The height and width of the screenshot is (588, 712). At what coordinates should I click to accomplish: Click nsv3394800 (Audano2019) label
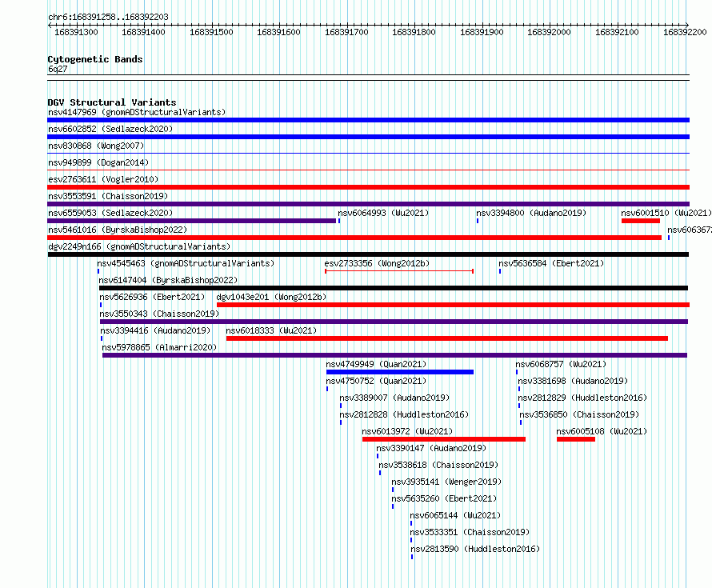pyautogui.click(x=531, y=213)
